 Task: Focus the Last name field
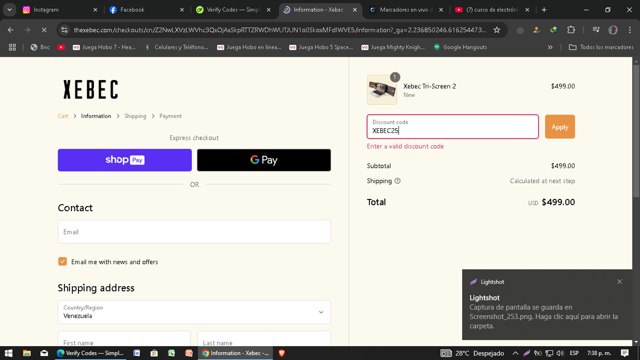[264, 339]
